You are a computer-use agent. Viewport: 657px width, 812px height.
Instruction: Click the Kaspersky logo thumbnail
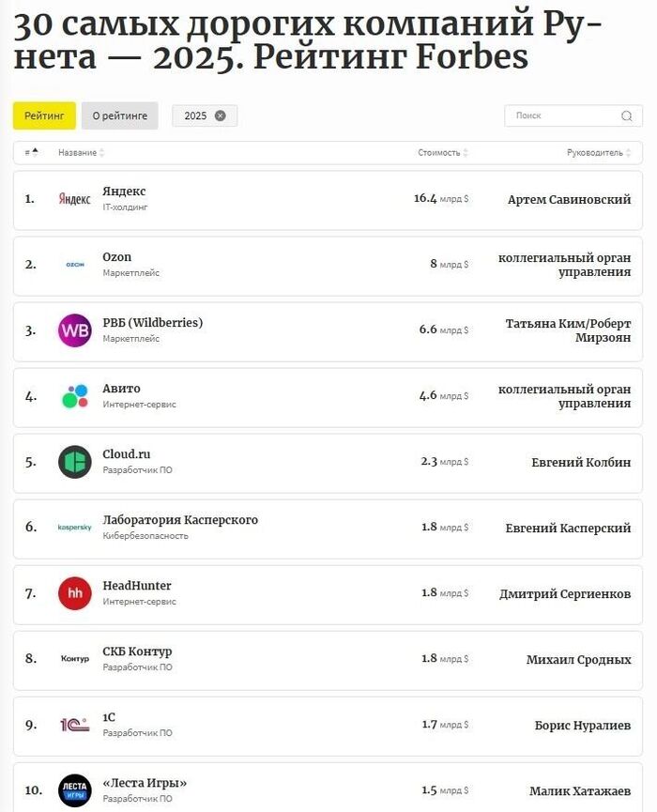(x=75, y=528)
